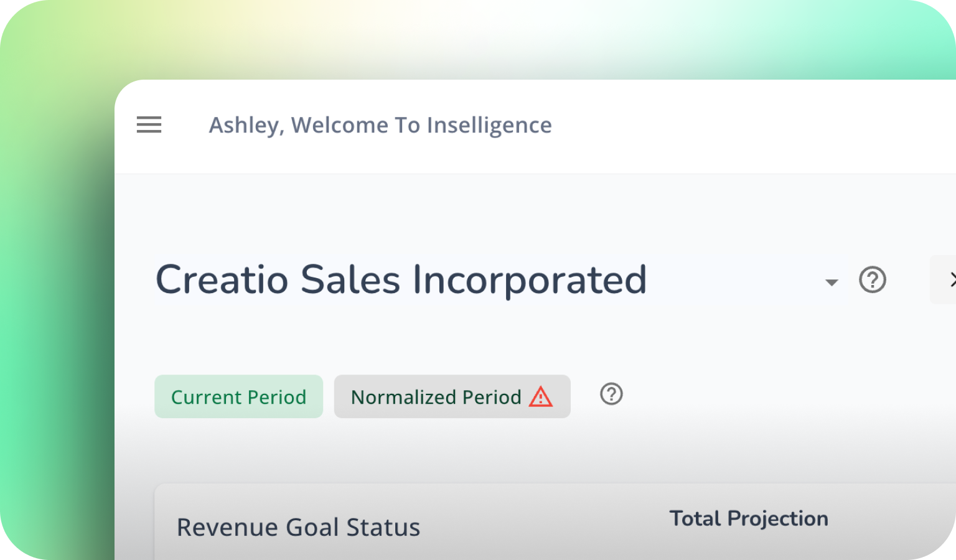Switch to the Normalized Period view
The width and height of the screenshot is (956, 560).
(436, 397)
